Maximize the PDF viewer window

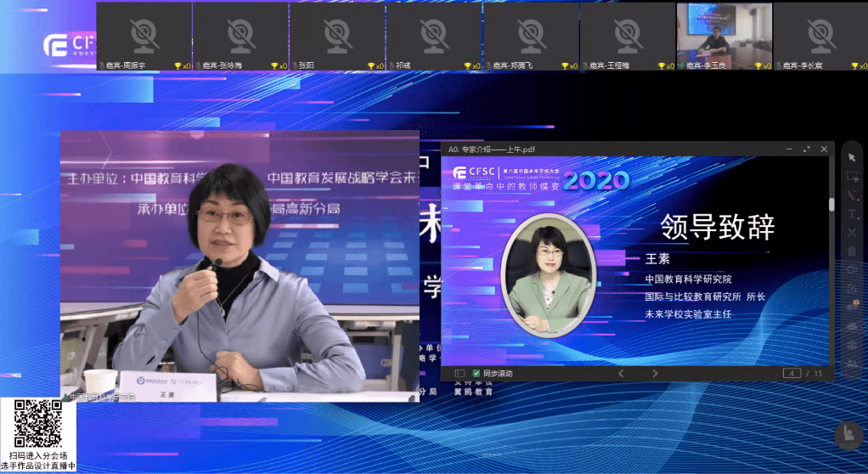click(807, 149)
